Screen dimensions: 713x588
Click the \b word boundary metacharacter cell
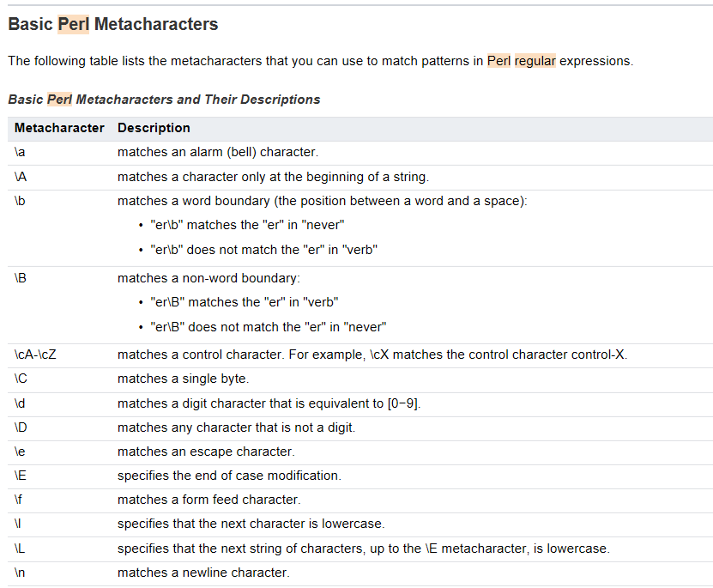coord(21,201)
